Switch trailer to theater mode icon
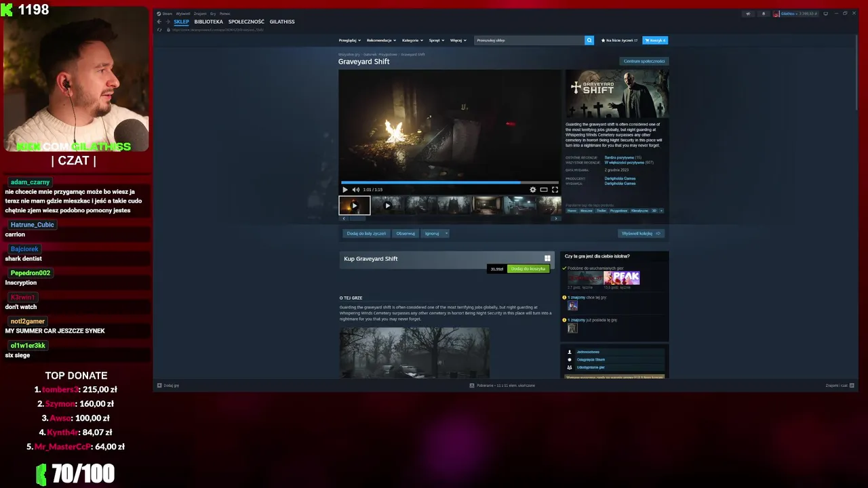This screenshot has height=488, width=868. (544, 190)
